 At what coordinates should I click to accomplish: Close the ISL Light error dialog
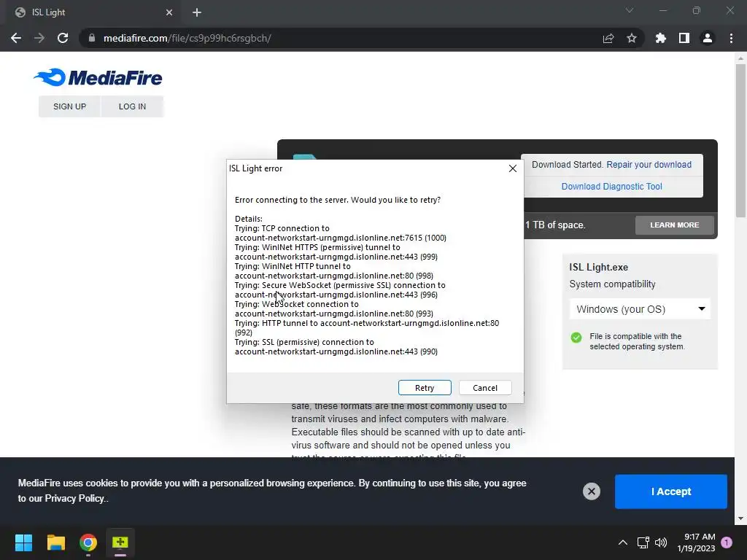[x=513, y=168]
